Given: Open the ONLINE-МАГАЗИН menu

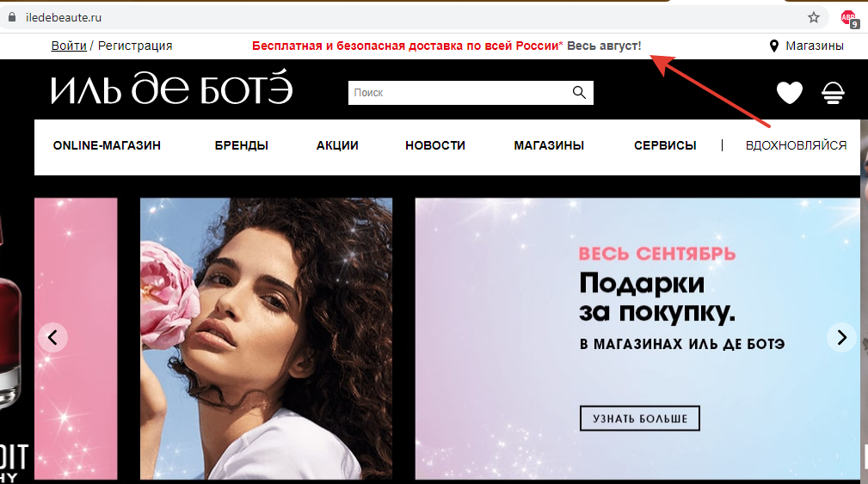Looking at the screenshot, I should coord(107,145).
